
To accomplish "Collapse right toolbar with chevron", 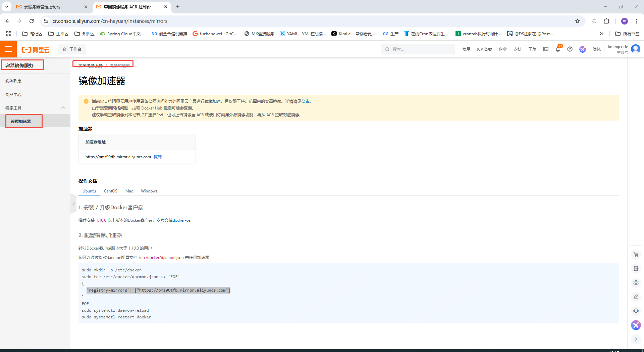I will point(636,339).
